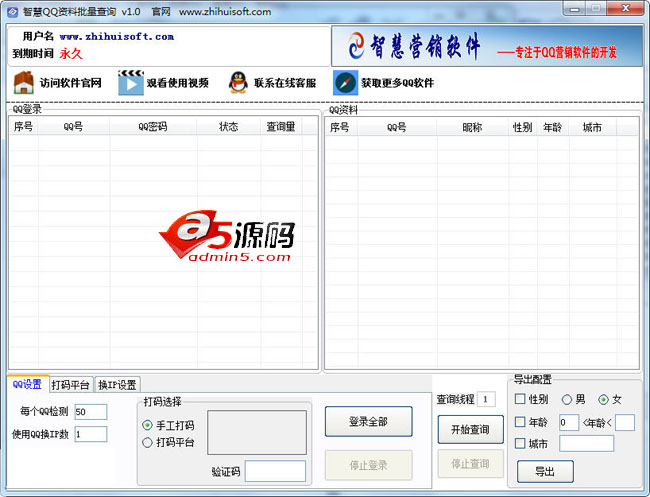Open 联系在线客服 link
Screen dimensions: 650x497
285,83
